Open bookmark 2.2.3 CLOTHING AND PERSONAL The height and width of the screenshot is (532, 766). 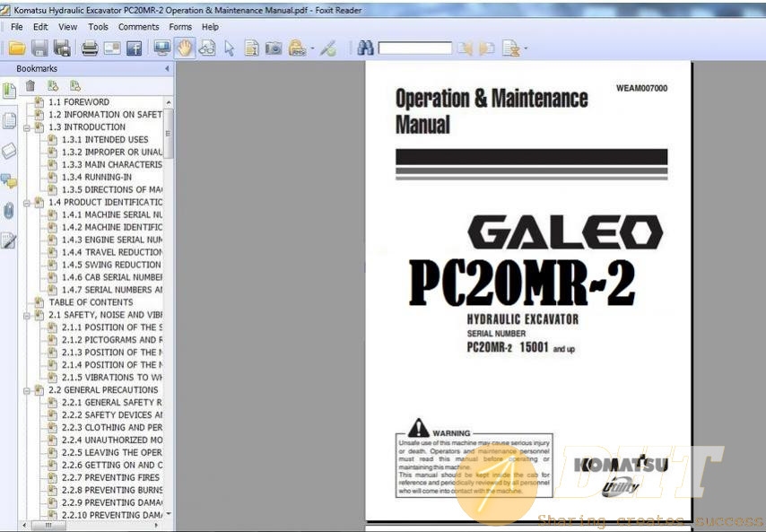pyautogui.click(x=112, y=427)
